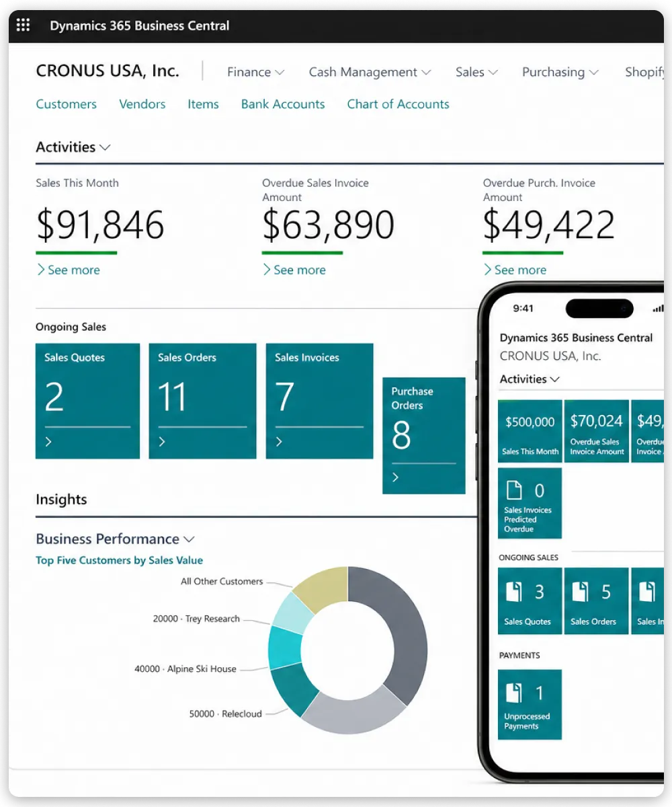
Task: Go to Customers link
Action: (x=66, y=104)
